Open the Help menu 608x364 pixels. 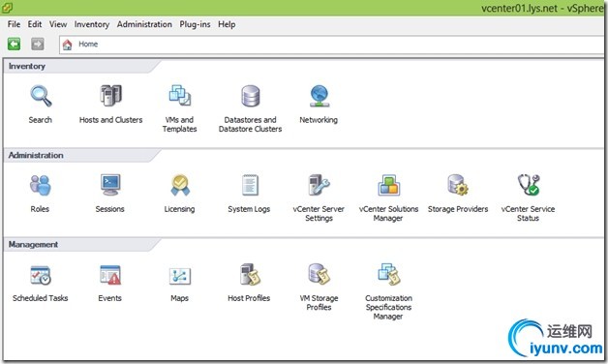pos(227,24)
